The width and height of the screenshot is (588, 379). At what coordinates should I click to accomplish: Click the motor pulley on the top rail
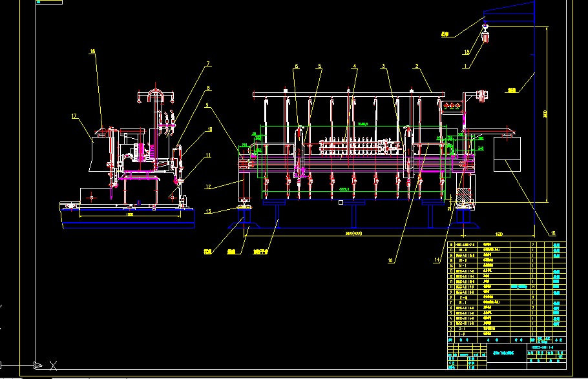(480, 96)
